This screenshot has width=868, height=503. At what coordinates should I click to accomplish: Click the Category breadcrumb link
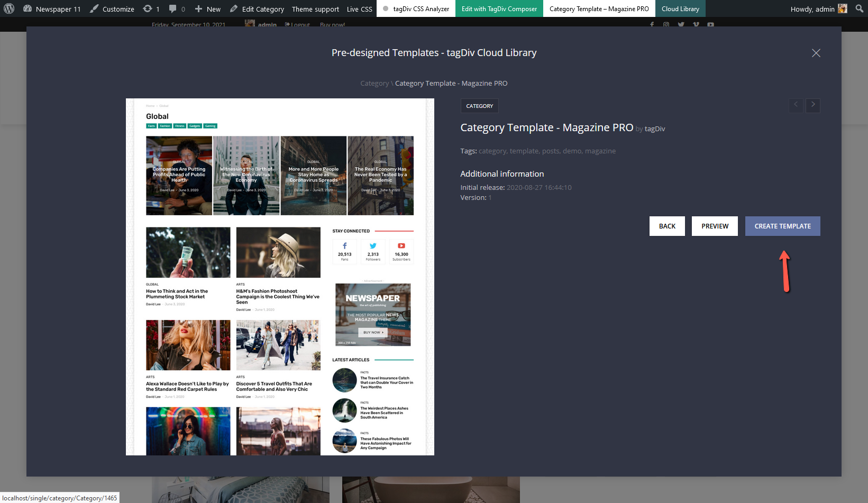coord(374,83)
